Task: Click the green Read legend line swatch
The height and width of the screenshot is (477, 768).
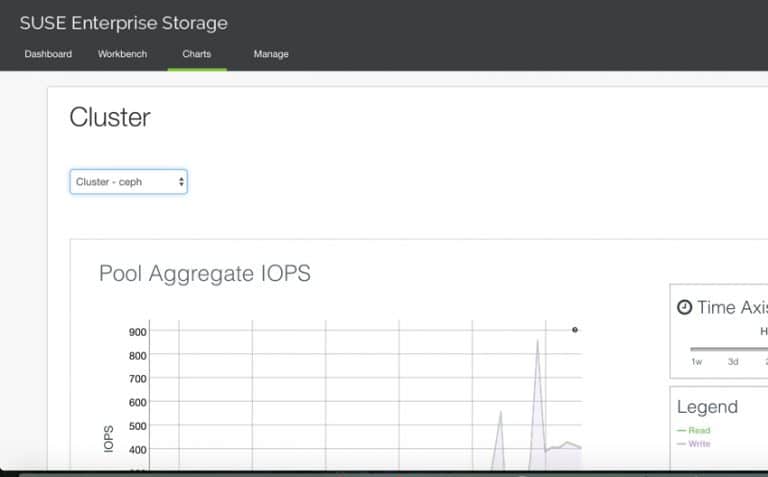Action: tap(681, 430)
